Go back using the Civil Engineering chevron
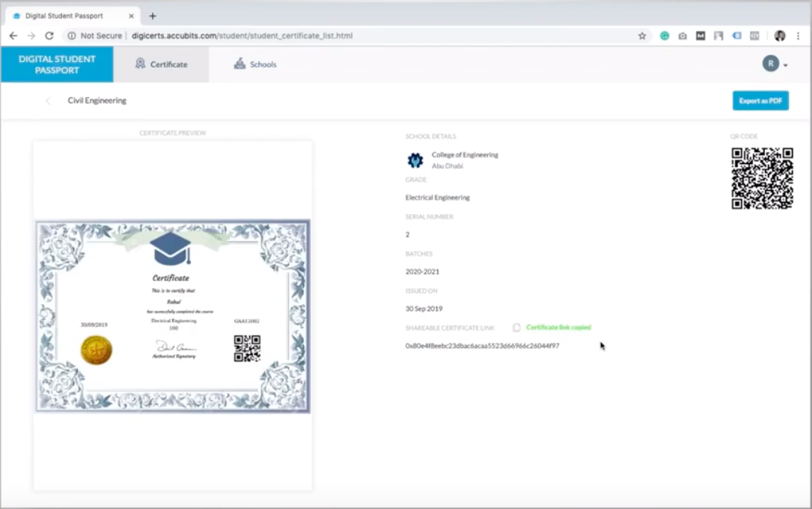This screenshot has height=509, width=812. [47, 100]
